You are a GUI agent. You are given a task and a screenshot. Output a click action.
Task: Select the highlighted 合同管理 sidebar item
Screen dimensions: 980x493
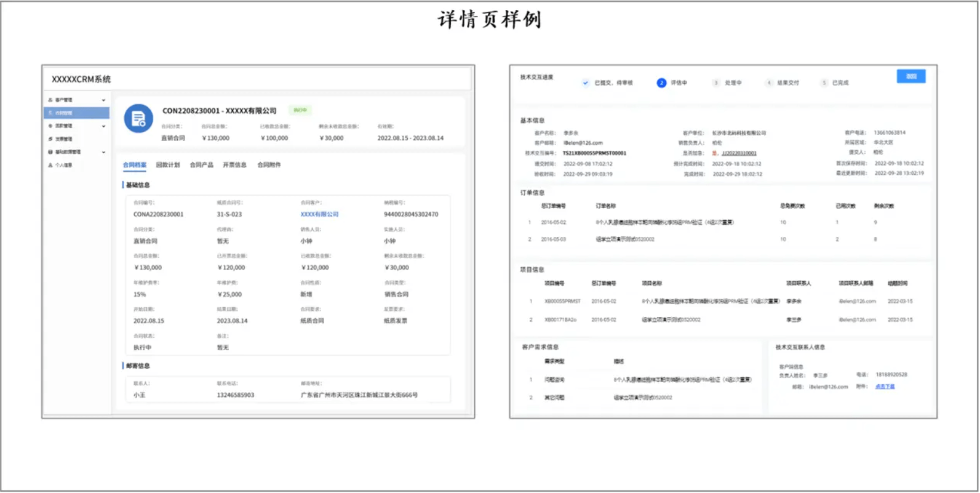point(76,113)
